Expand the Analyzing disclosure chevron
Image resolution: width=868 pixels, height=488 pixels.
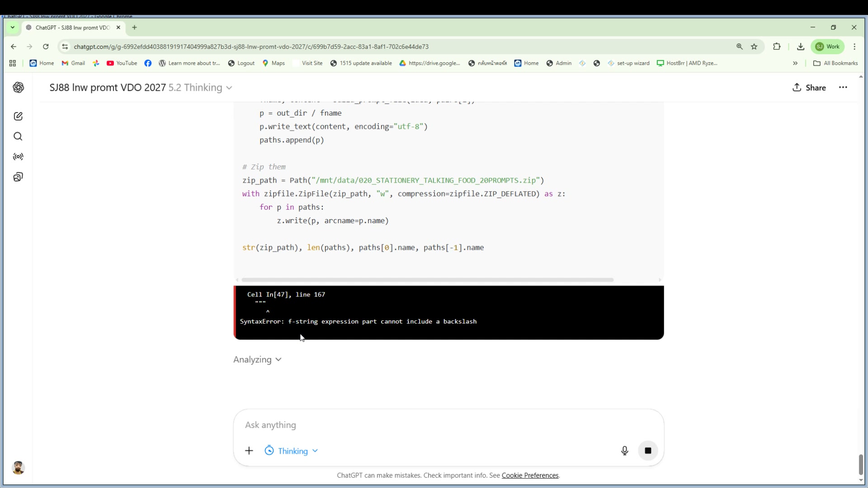(x=278, y=360)
